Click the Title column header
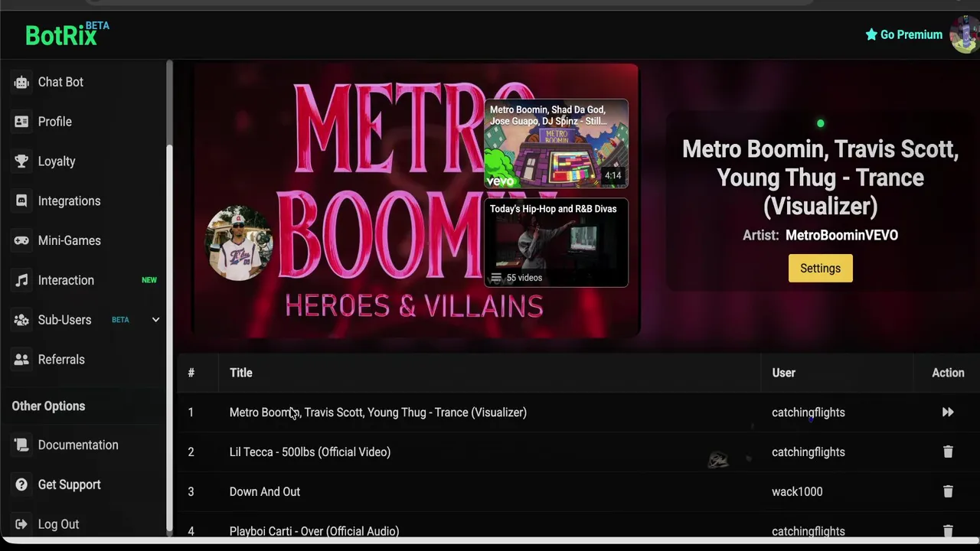The image size is (980, 551). [240, 373]
